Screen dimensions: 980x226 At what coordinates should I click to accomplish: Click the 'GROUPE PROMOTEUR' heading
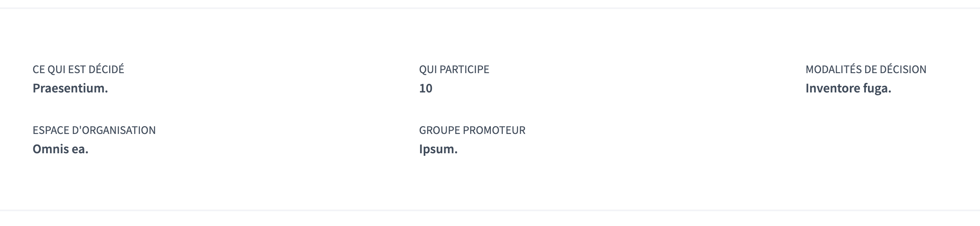click(472, 130)
